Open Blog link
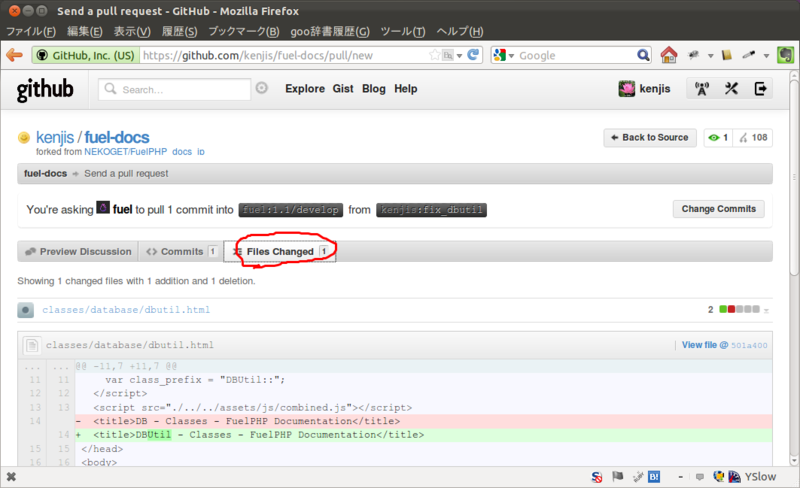Screen dimensions: 800x488 pos(373,89)
